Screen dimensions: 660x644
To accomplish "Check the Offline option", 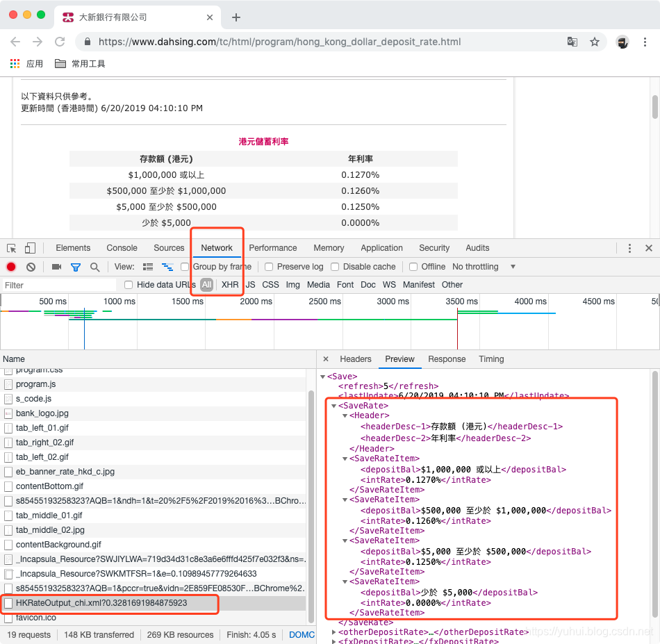I will click(x=413, y=267).
